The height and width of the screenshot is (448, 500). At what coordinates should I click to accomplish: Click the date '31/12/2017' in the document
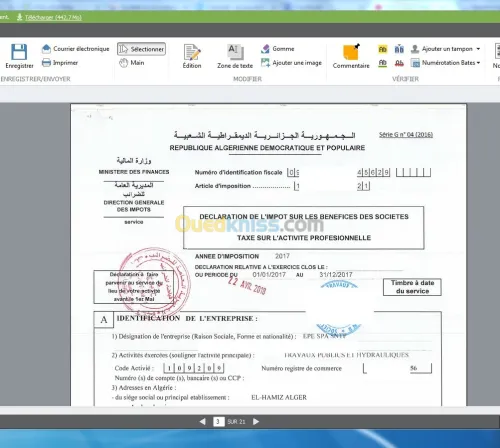pos(336,275)
